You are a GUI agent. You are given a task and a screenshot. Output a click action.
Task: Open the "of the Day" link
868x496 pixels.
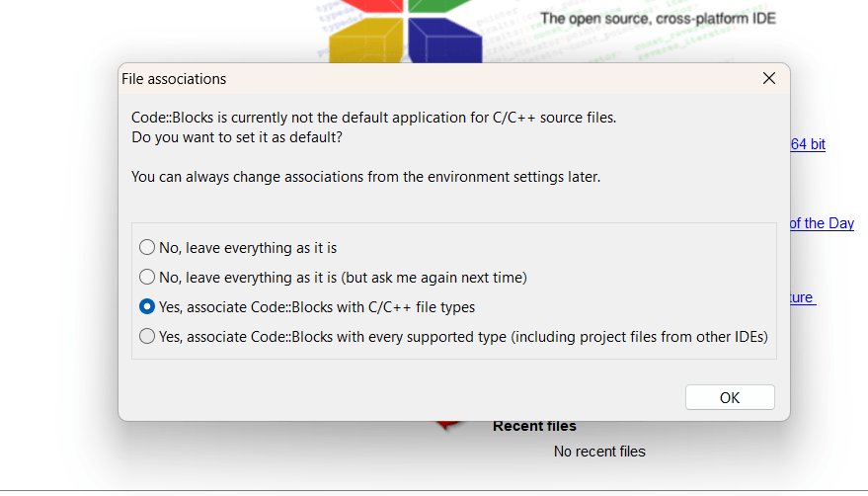tap(822, 223)
